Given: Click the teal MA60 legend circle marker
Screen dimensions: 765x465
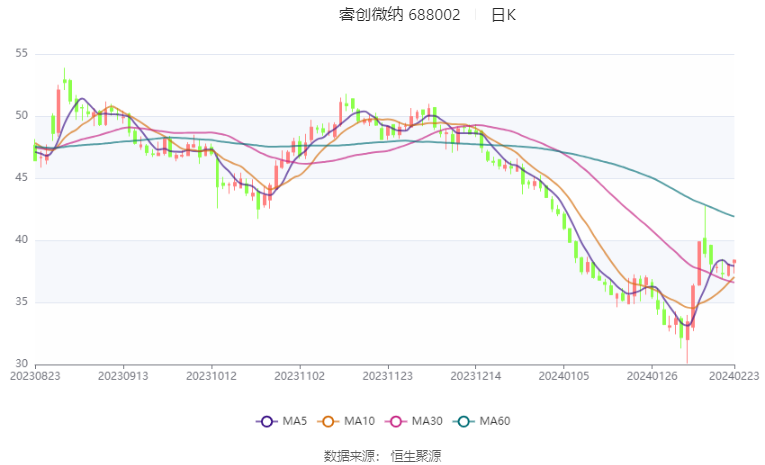Looking at the screenshot, I should click(x=463, y=422).
